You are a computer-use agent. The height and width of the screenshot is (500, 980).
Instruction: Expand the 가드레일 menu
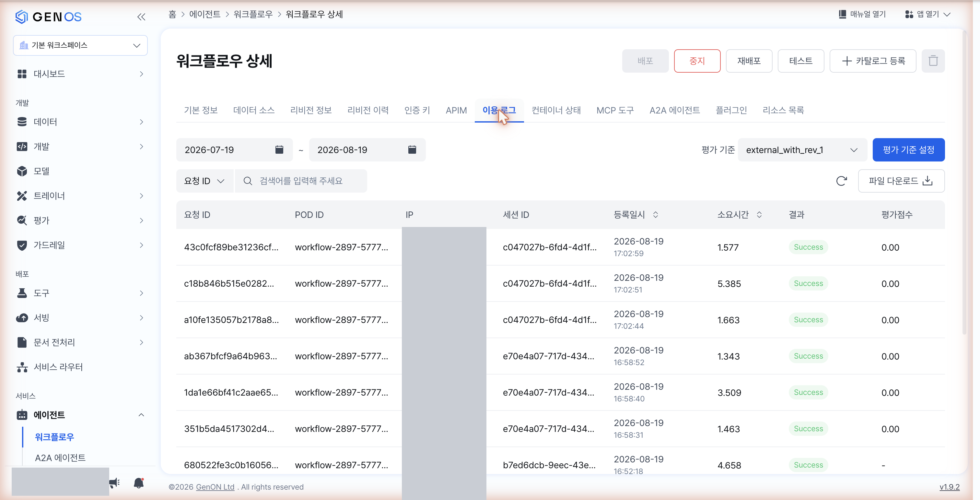(x=80, y=245)
